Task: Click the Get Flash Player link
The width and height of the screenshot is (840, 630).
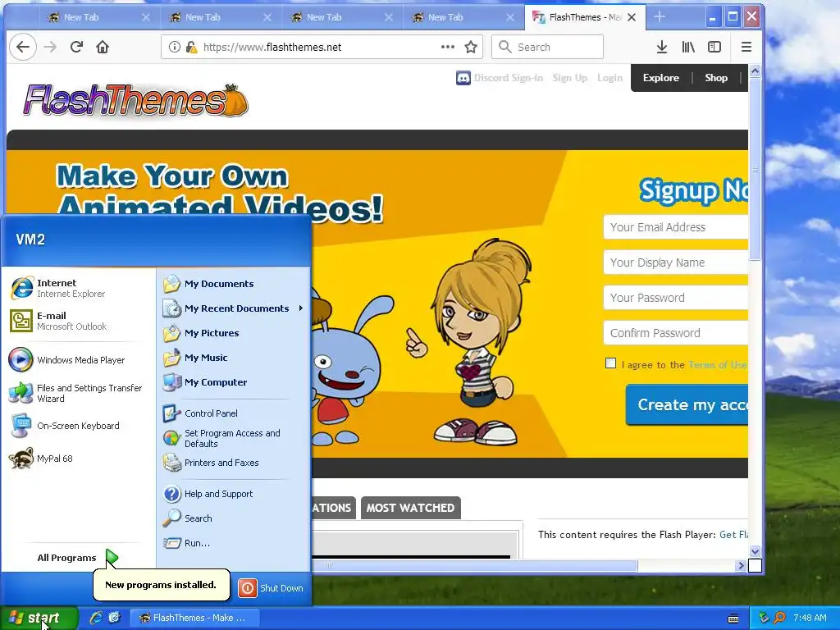Action: 733,535
